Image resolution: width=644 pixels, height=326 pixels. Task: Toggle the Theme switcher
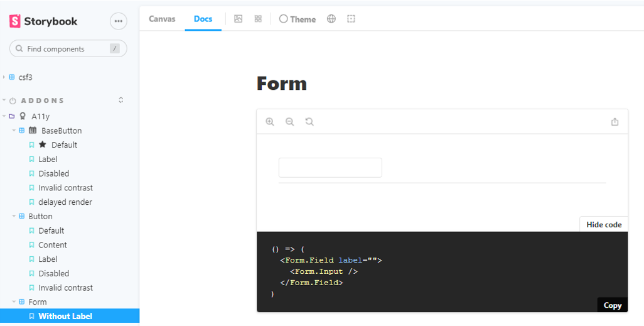coord(298,19)
